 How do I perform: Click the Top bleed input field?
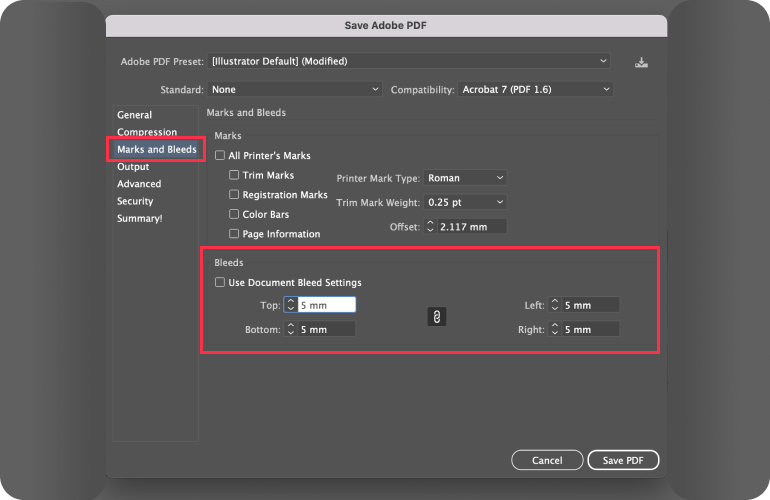[x=326, y=305]
